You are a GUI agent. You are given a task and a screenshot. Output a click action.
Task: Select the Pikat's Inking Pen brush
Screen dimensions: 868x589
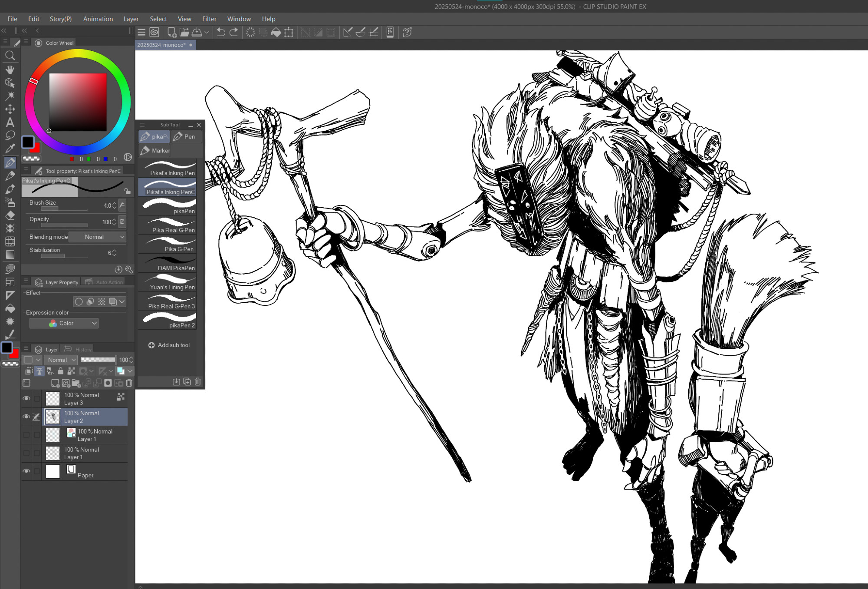(x=168, y=168)
